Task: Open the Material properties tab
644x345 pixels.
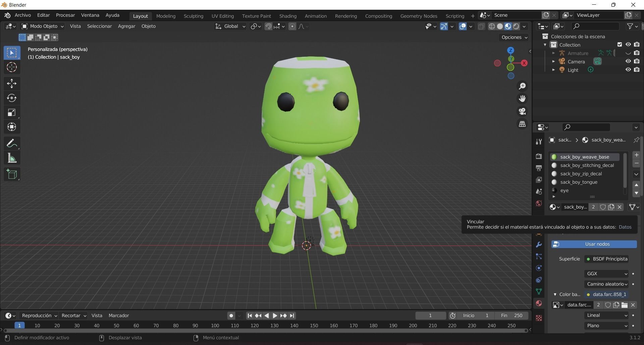Action: 539,303
